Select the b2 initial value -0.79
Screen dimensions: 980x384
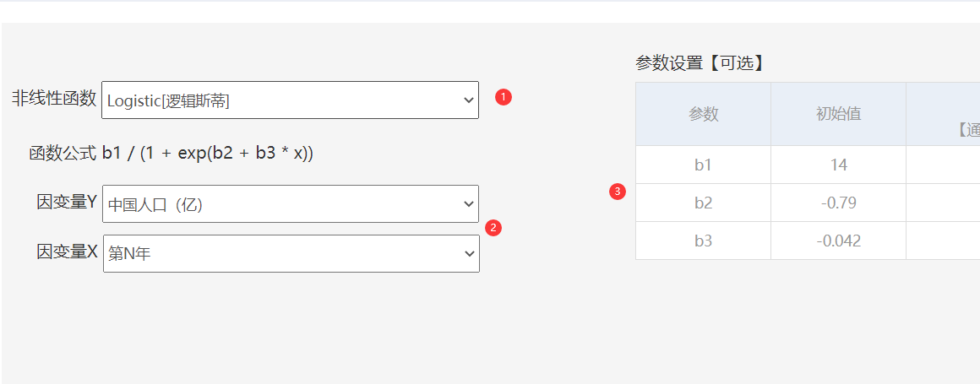coord(838,203)
